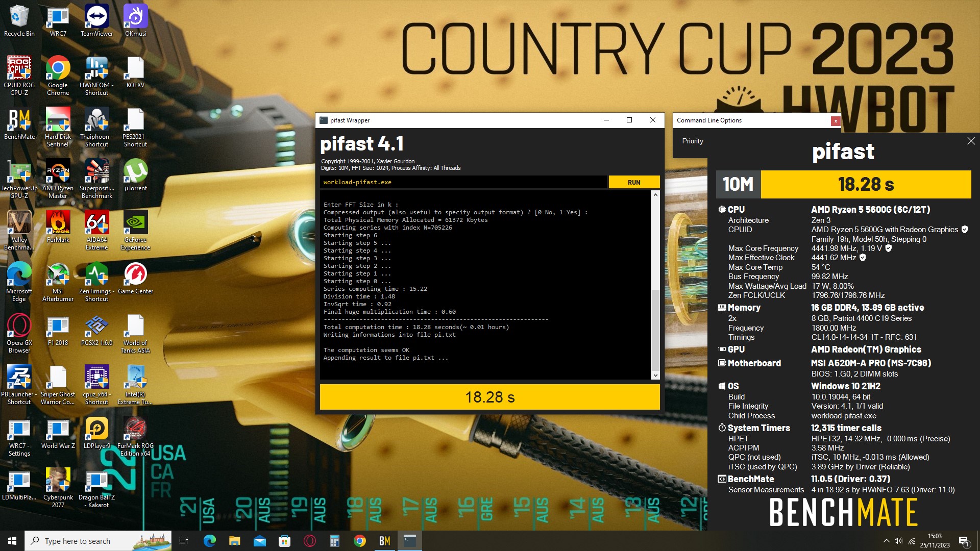This screenshot has height=551, width=980.
Task: Open Microsoft Store from taskbar
Action: pyautogui.click(x=284, y=541)
